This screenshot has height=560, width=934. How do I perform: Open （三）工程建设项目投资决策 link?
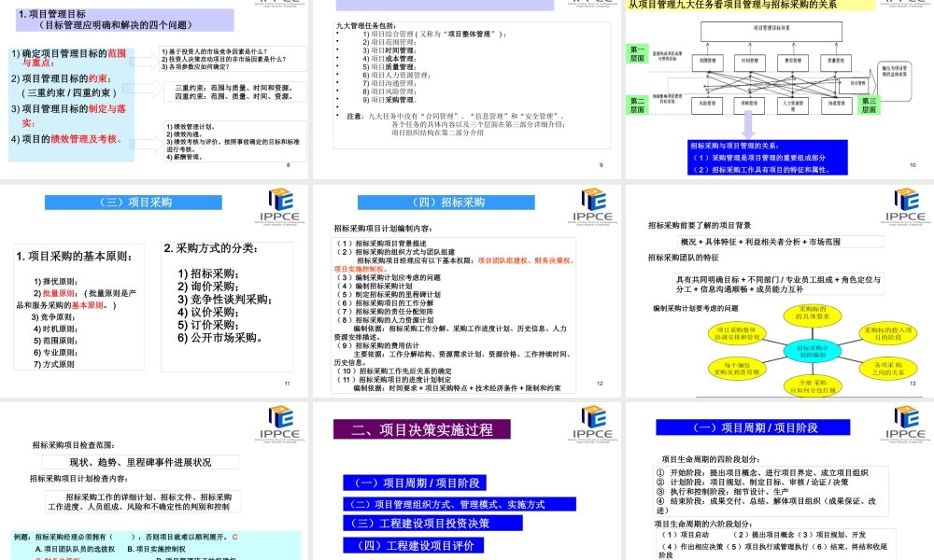(432, 523)
